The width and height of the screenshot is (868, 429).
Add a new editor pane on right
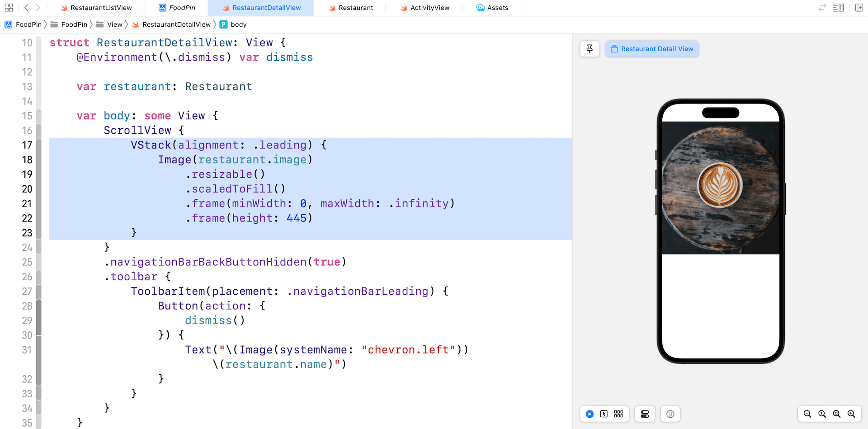(x=859, y=8)
